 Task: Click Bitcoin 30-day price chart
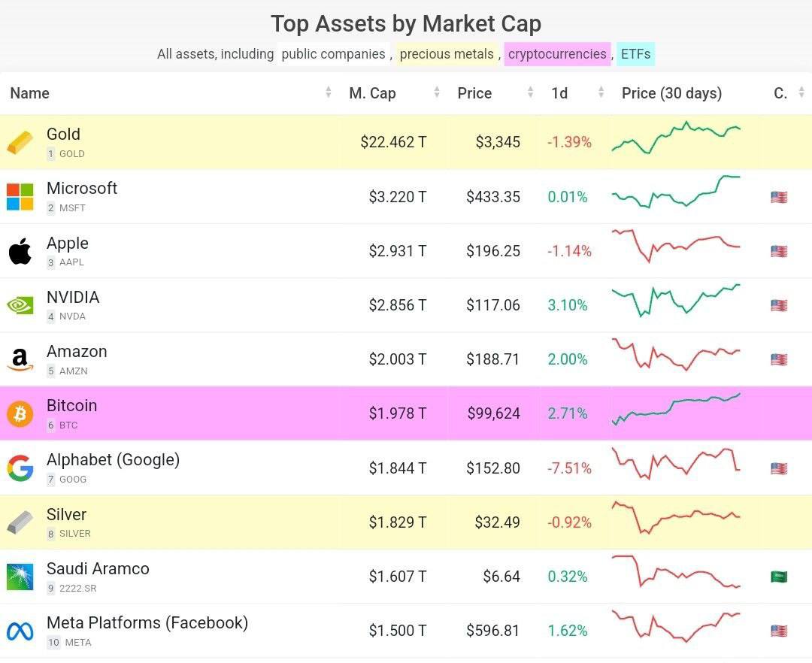point(676,409)
